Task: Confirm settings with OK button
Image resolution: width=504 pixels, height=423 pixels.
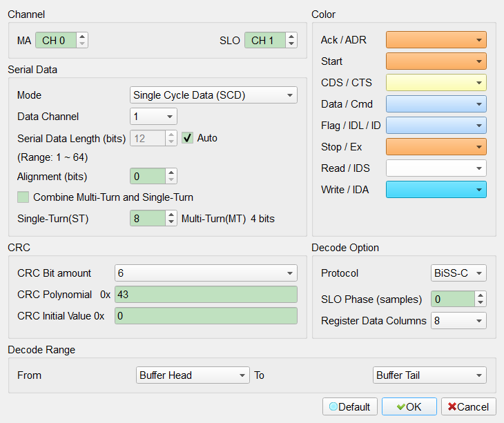Action: 409,406
